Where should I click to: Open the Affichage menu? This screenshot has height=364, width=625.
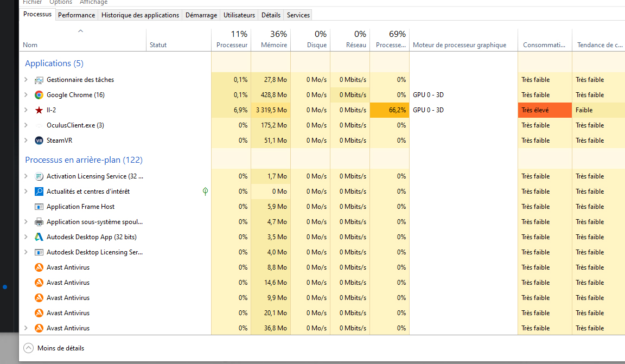[x=94, y=2]
